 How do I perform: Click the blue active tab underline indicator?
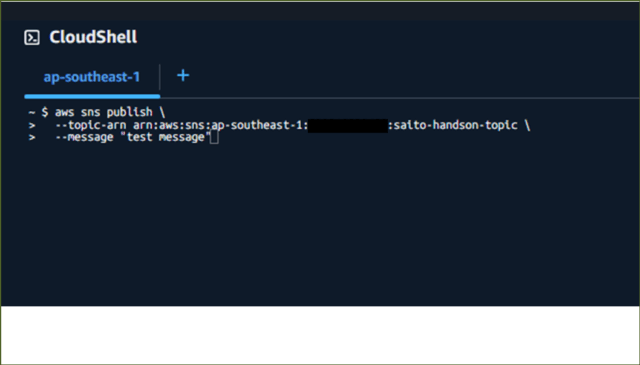click(x=92, y=96)
